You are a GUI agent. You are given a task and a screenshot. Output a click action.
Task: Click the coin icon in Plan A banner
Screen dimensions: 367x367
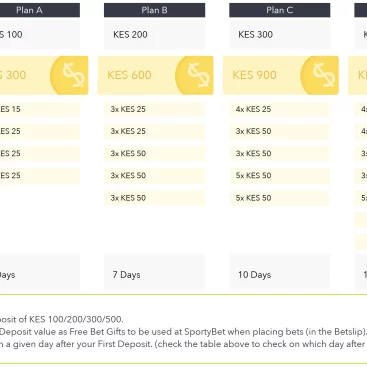[69, 75]
